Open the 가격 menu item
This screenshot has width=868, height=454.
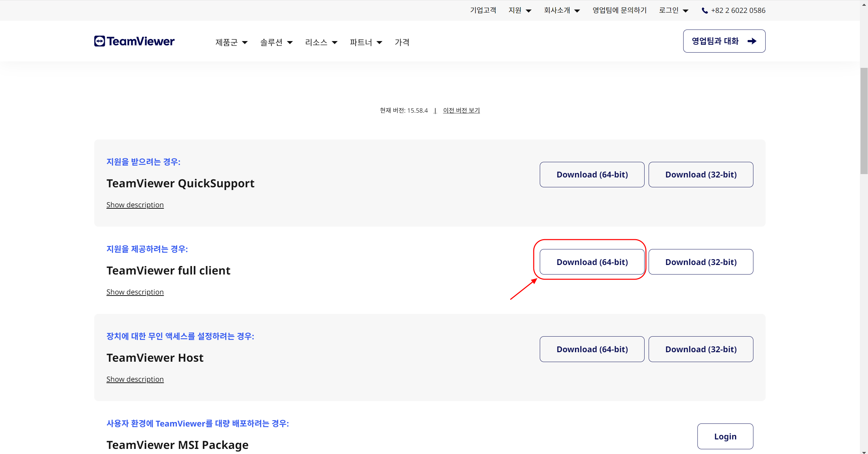(402, 42)
